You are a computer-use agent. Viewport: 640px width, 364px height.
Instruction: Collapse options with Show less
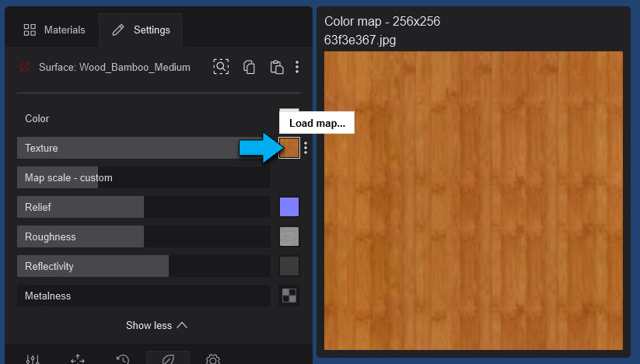pyautogui.click(x=156, y=325)
